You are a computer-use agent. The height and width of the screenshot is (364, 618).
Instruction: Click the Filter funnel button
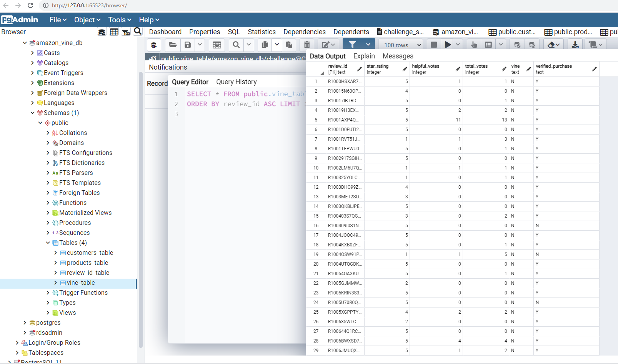click(352, 45)
